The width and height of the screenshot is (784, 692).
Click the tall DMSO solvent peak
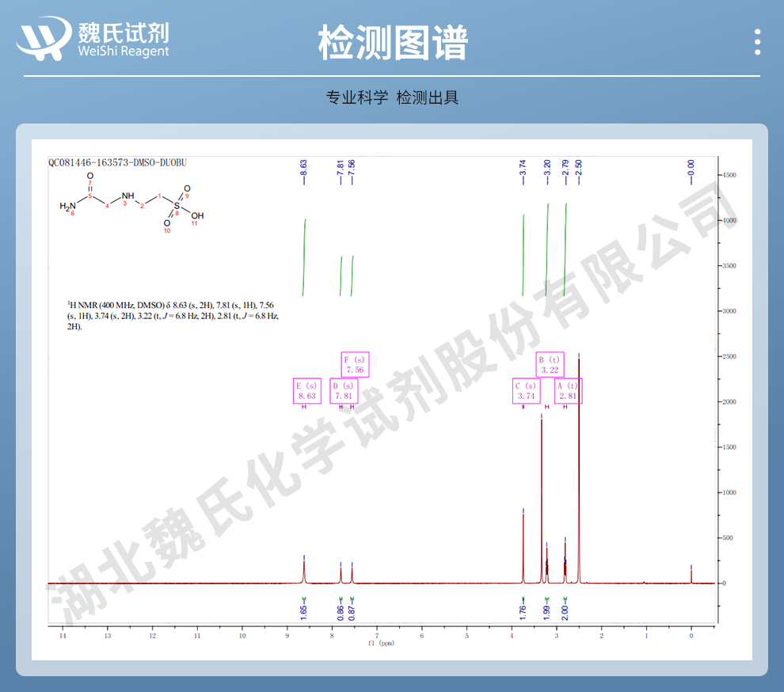579,470
